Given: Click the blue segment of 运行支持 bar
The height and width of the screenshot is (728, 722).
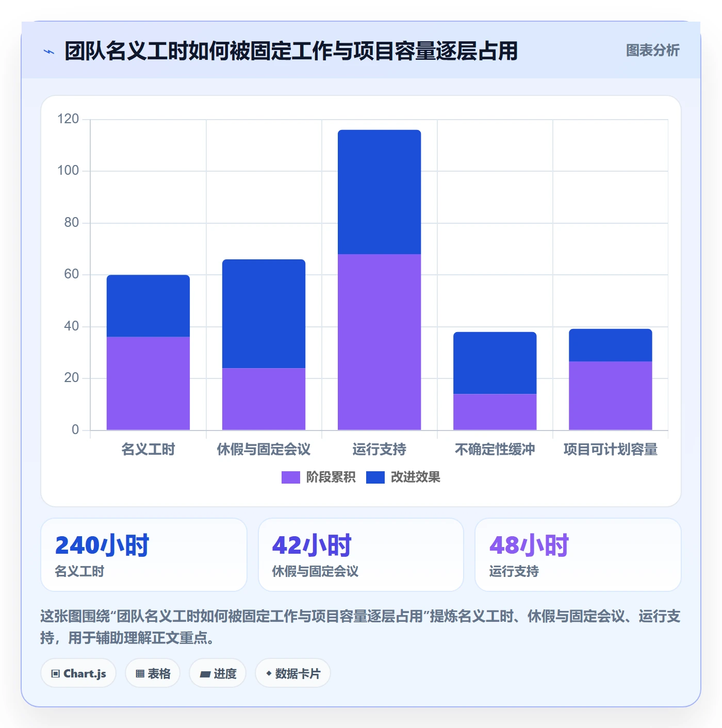Looking at the screenshot, I should [379, 192].
